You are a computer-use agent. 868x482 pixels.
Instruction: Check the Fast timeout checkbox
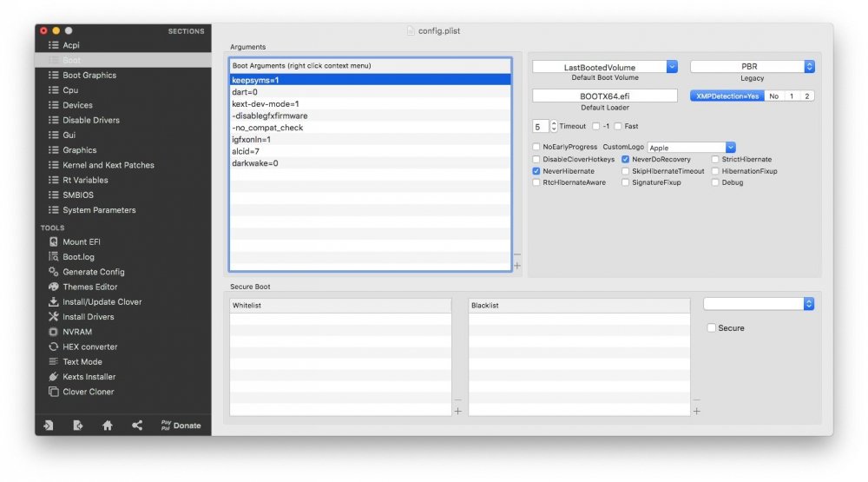tap(618, 126)
